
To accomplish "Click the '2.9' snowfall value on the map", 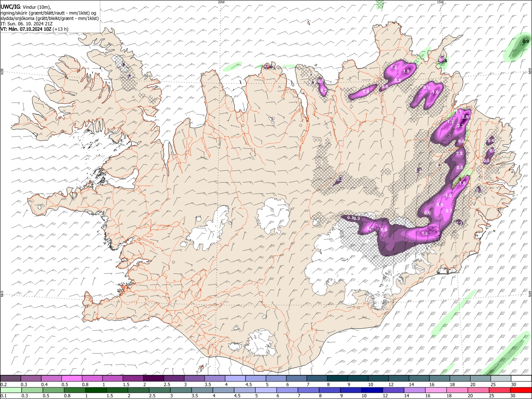I will pos(465,117).
